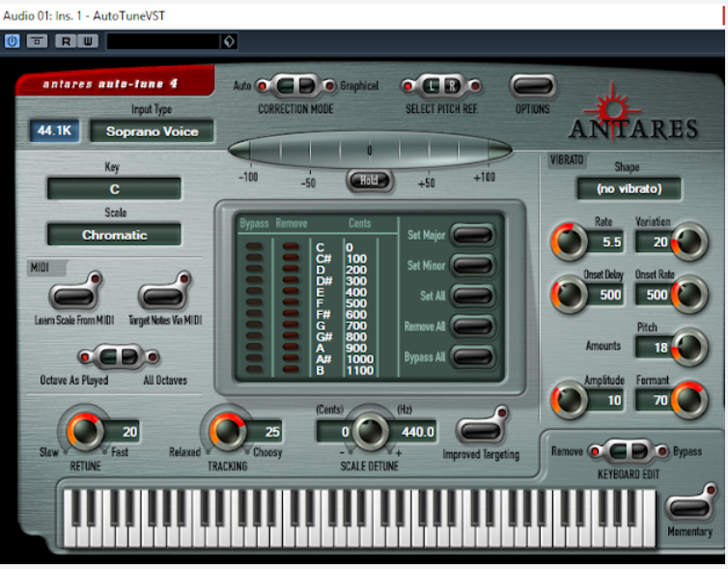Click the Pitch amount knob
The height and width of the screenshot is (569, 728).
click(x=689, y=347)
